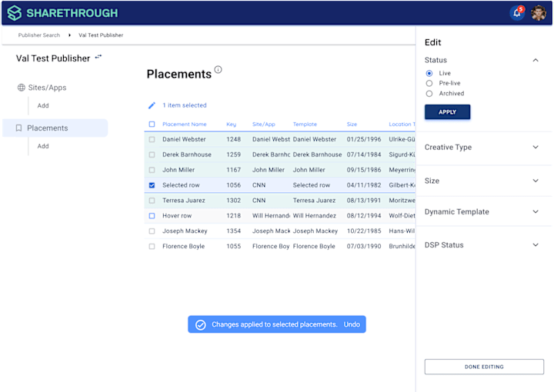Screen dimensions: 554x392
Task: Open the notifications bell
Action: 517,13
